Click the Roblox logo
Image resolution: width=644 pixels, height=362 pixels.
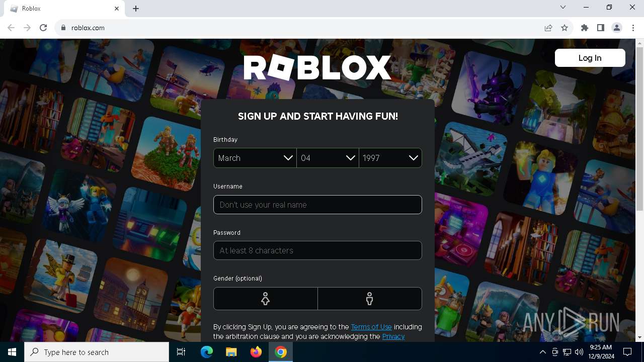coord(317,68)
